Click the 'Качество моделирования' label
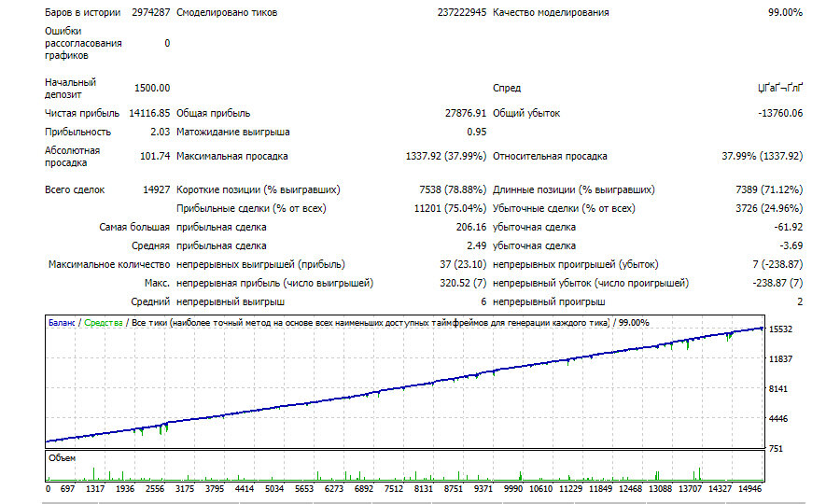 [551, 12]
